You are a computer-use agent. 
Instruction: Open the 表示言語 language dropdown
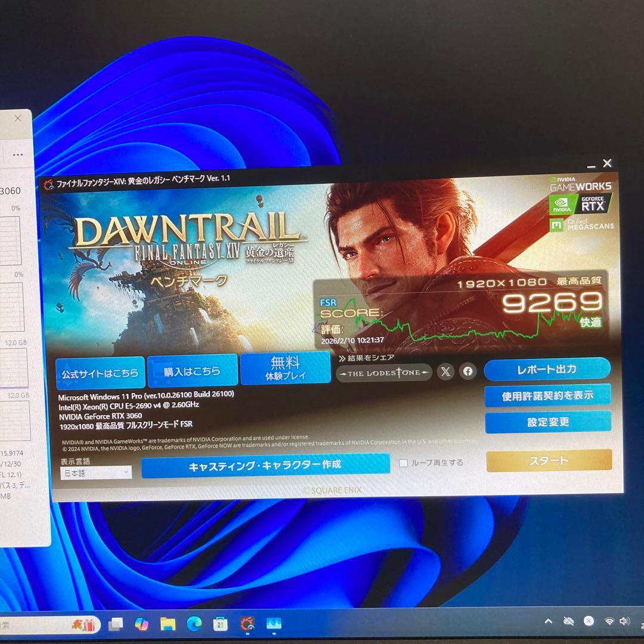pos(96,473)
